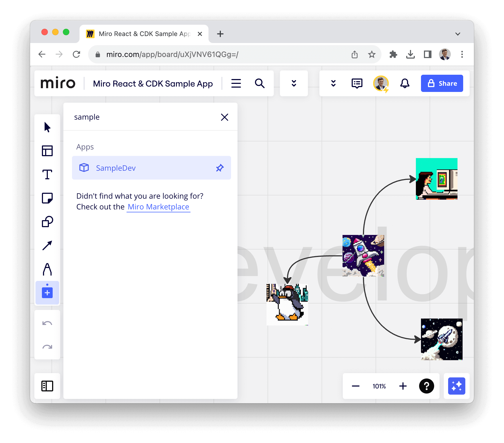
Task: Click the user avatar in Miro toolbar
Action: (x=381, y=84)
